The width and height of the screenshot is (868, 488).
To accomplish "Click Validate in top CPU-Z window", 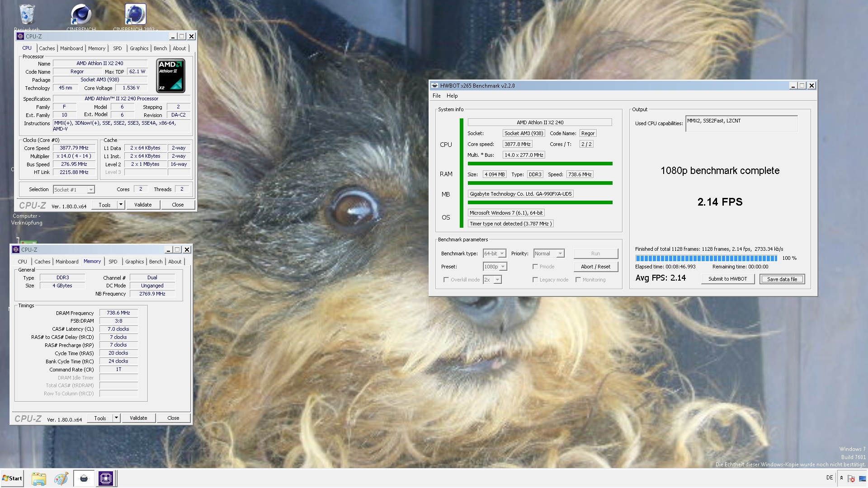I will [x=143, y=205].
